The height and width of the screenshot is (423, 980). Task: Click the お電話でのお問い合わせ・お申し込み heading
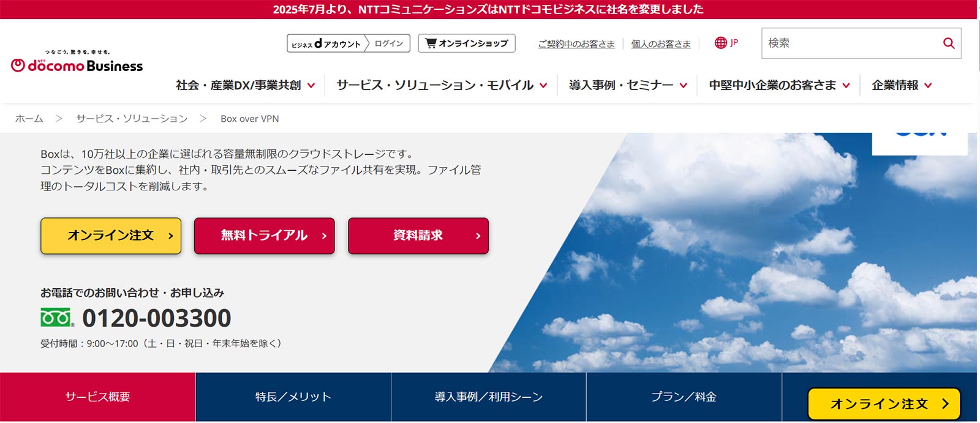[132, 293]
